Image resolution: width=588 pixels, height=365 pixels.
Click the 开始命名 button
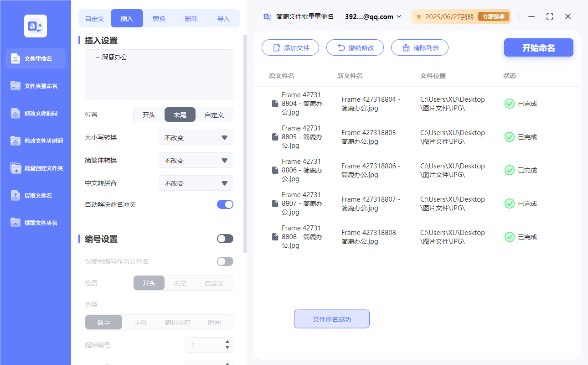(538, 47)
